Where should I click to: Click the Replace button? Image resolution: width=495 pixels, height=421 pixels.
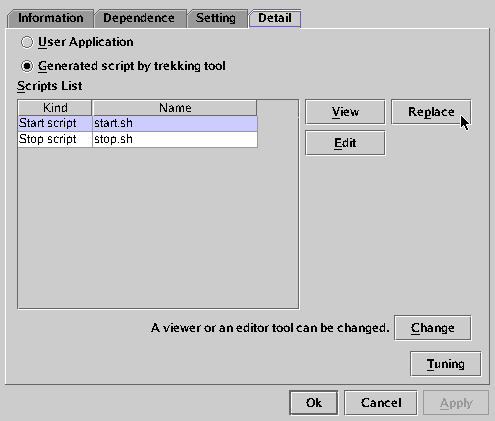pos(431,112)
